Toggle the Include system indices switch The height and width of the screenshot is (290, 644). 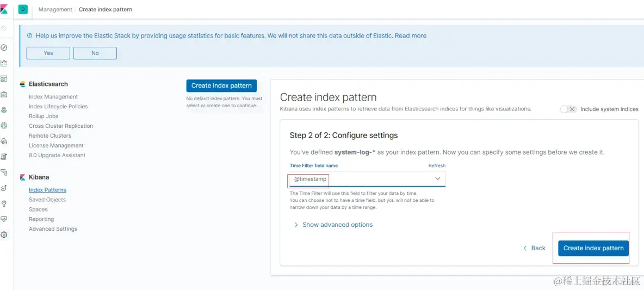click(568, 109)
